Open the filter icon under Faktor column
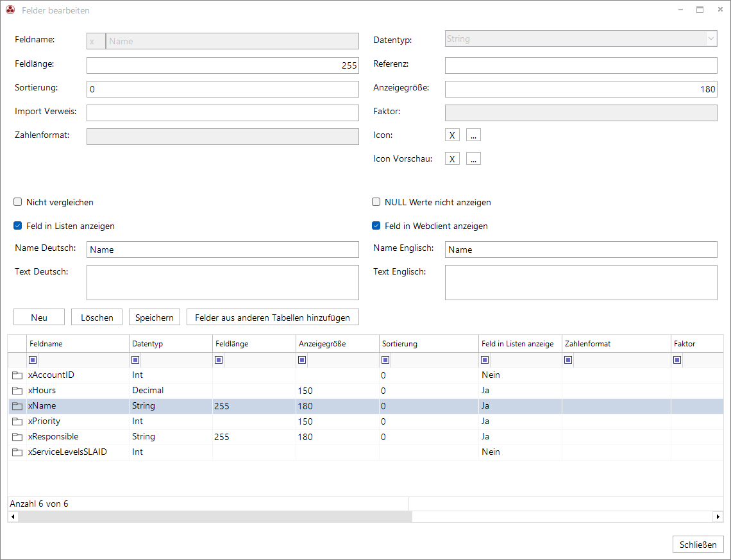Viewport: 731px width, 560px height. [x=677, y=360]
